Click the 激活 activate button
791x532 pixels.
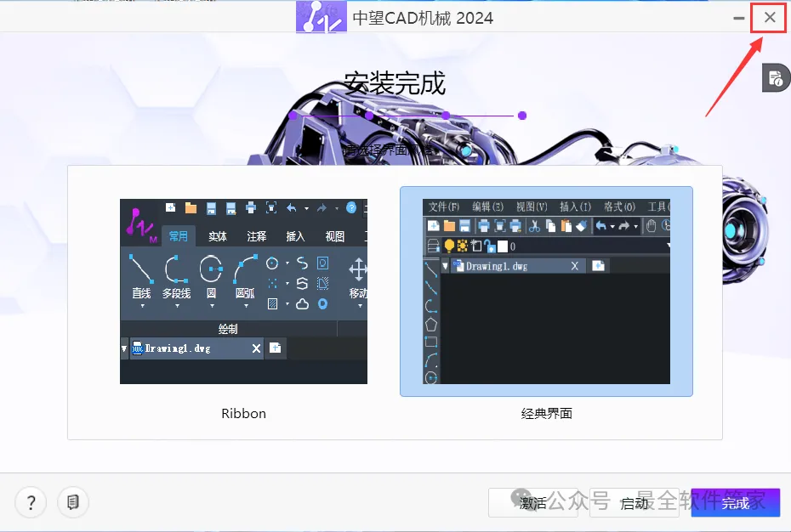point(533,503)
